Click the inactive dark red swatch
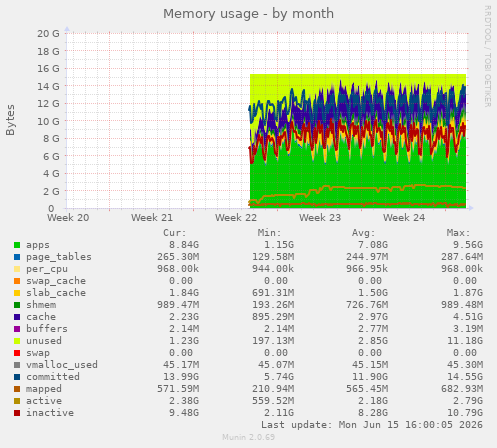The image size is (497, 448). [x=17, y=413]
